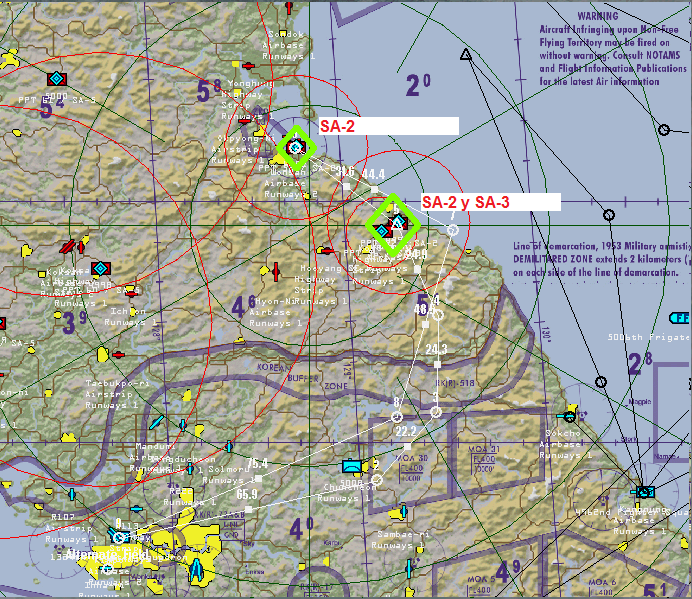Click the cyan squadron icon at Kangnung Airbase

pos(644,491)
